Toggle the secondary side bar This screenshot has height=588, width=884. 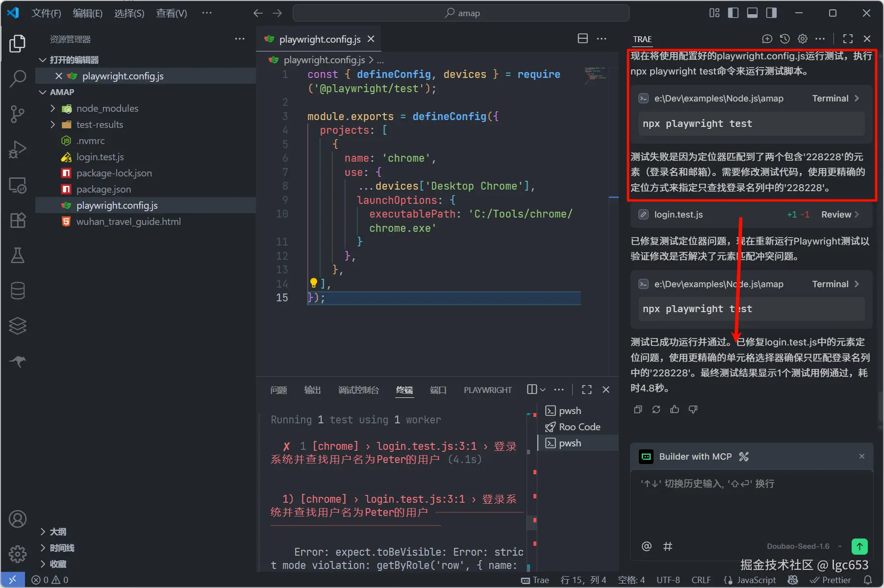771,13
